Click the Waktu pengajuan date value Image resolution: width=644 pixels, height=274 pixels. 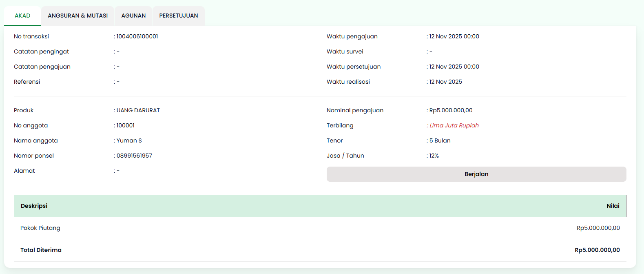[x=454, y=36]
